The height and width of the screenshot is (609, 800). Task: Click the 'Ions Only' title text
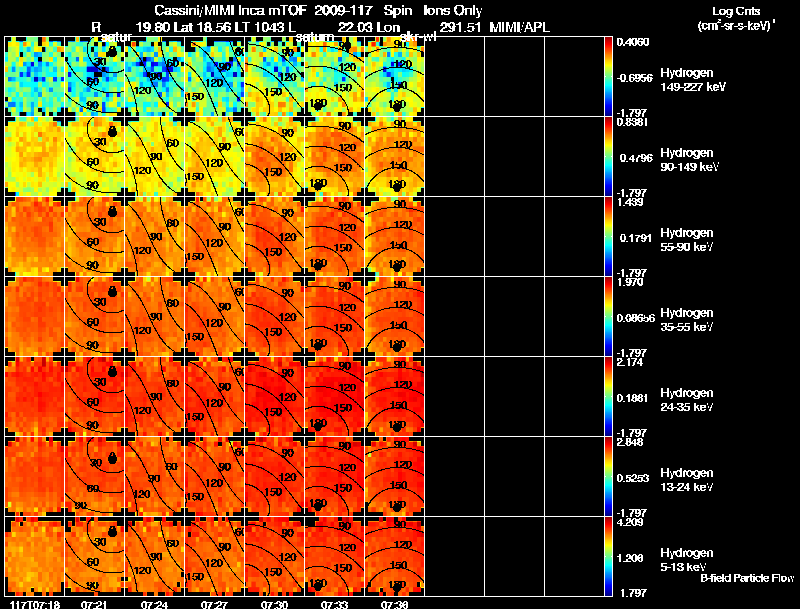pyautogui.click(x=452, y=11)
